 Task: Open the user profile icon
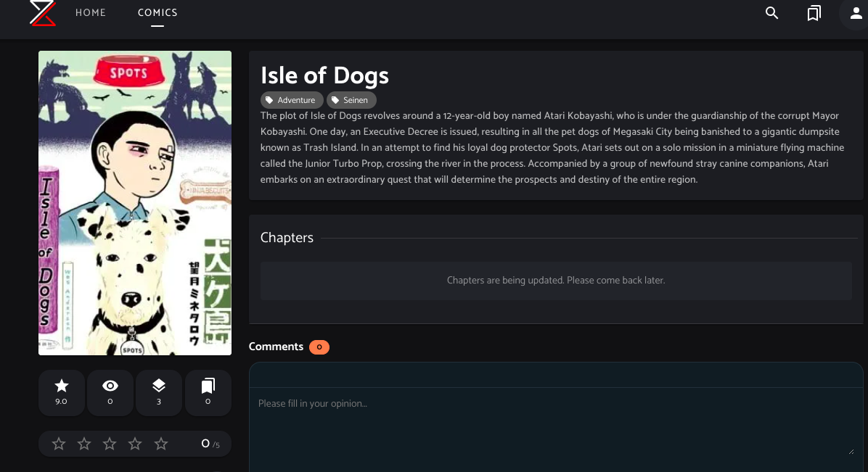pos(853,13)
